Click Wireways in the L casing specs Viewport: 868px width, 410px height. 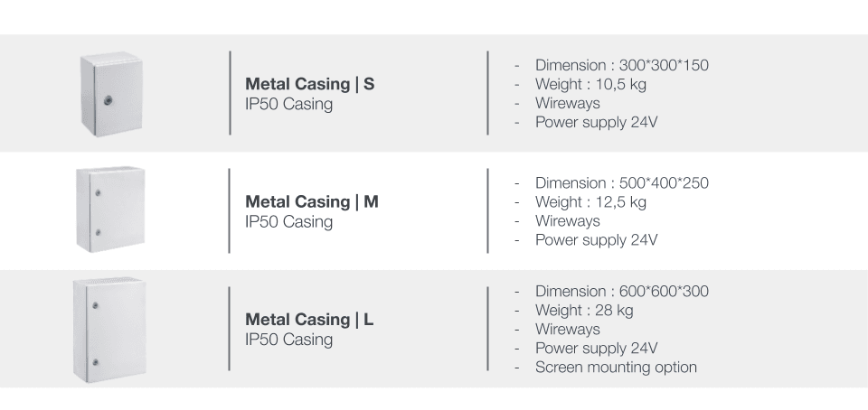pyautogui.click(x=568, y=330)
